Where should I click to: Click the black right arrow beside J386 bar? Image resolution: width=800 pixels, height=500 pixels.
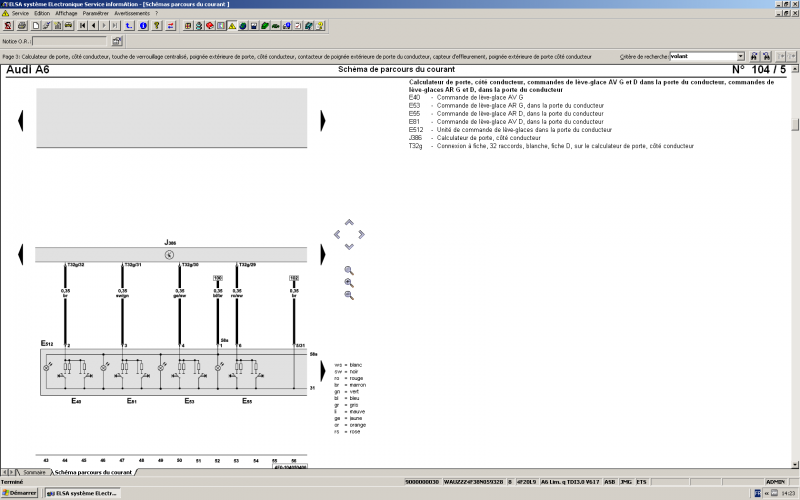click(x=322, y=255)
